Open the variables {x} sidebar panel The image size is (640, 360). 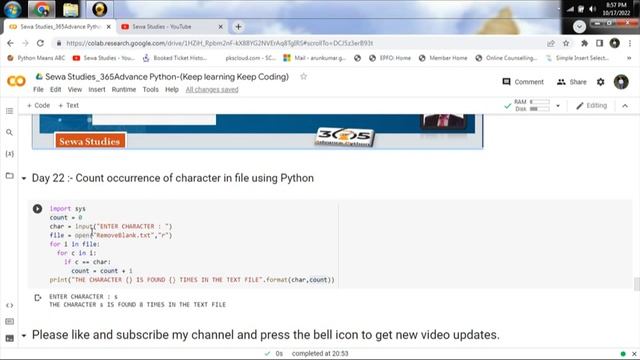click(9, 154)
